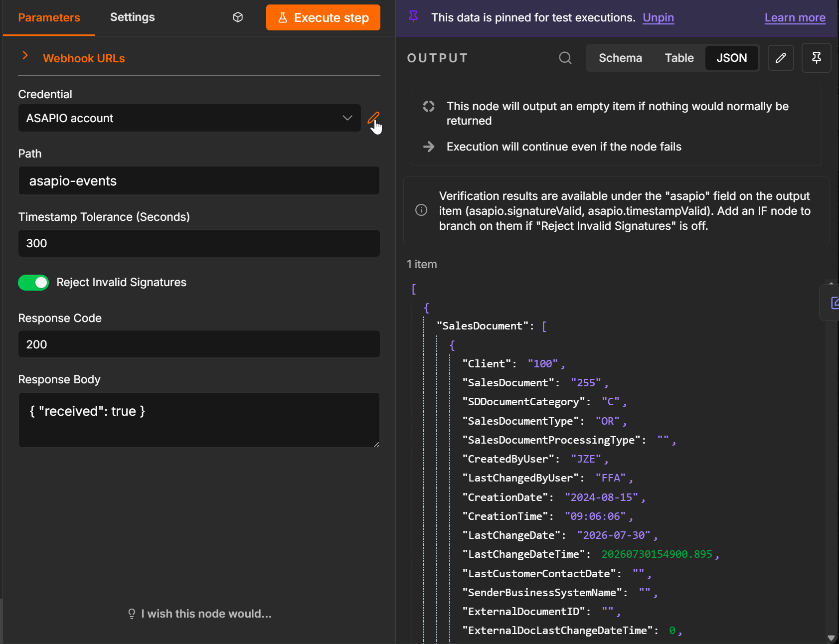Click the "255" SalesDocument value
The image size is (839, 644).
pyautogui.click(x=586, y=383)
